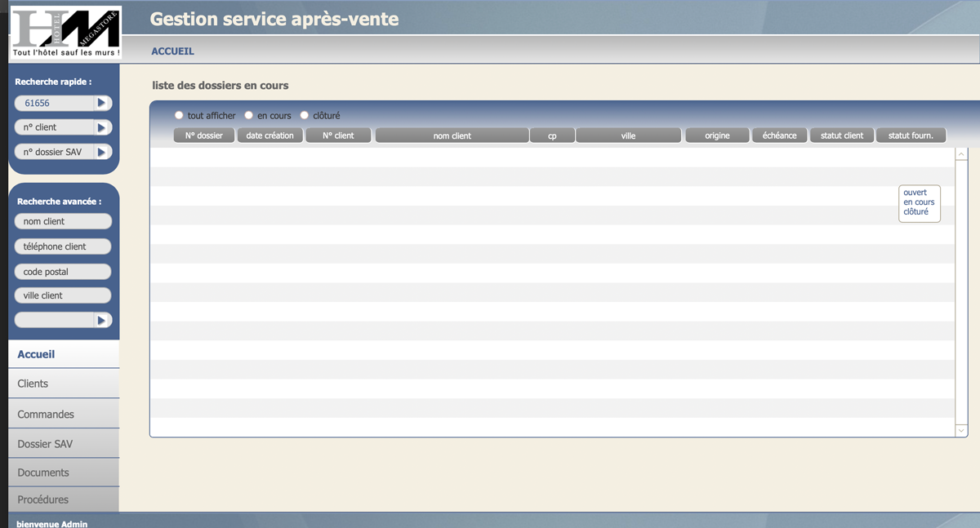Sort by N° dossier column
The height and width of the screenshot is (528, 980).
204,135
